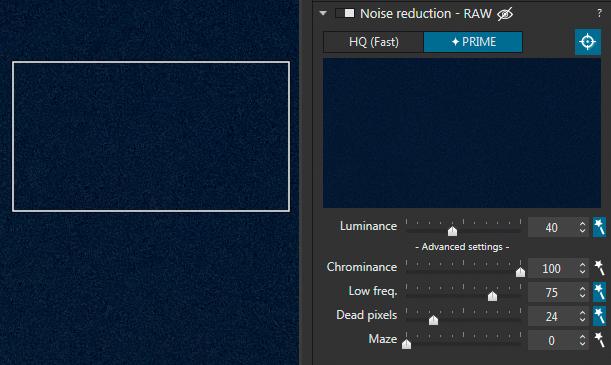Click the Chrominance value field showing 100
The height and width of the screenshot is (365, 611).
tap(551, 268)
